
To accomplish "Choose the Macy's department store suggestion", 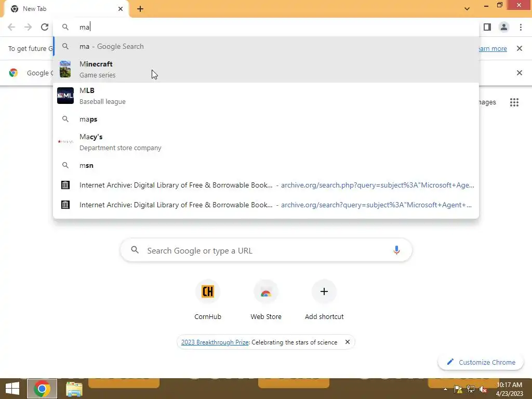I will [x=266, y=142].
